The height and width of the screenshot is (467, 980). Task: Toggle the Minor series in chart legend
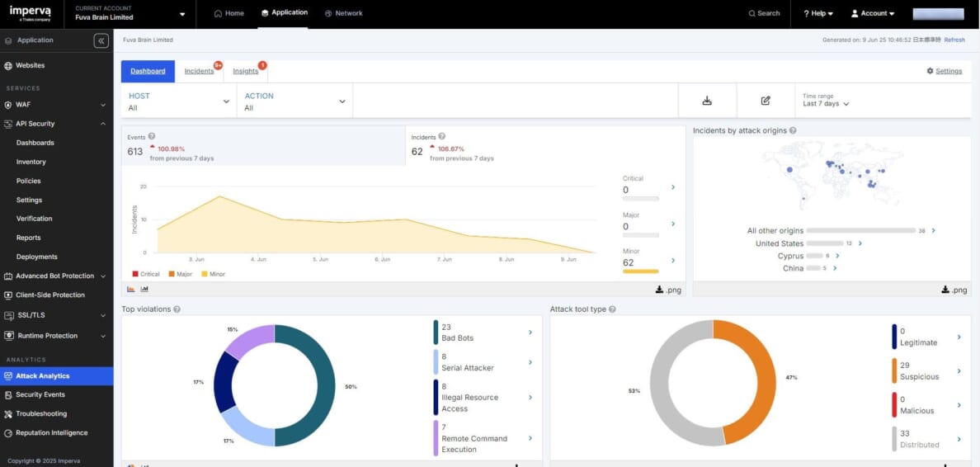213,274
